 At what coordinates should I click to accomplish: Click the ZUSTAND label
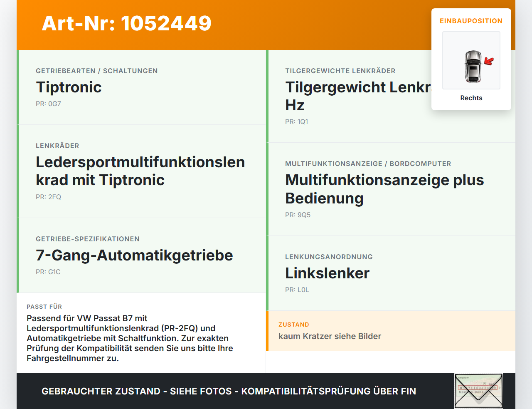293,325
